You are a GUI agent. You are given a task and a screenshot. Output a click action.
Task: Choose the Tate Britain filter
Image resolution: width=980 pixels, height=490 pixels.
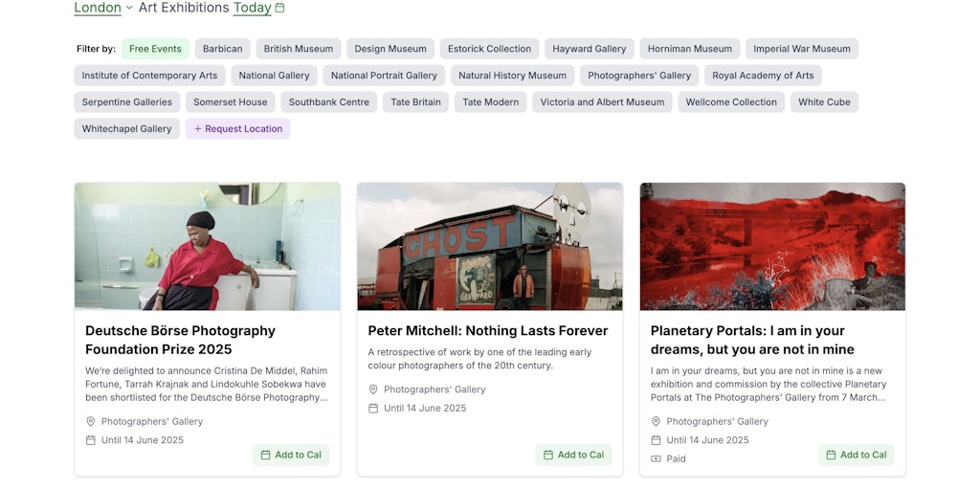tap(415, 101)
